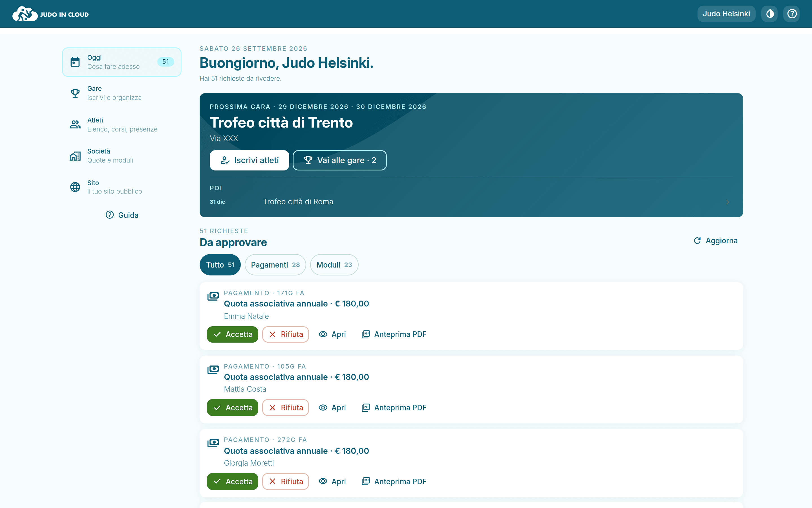
Task: Click Iscrivi atleti button
Action: (249, 160)
